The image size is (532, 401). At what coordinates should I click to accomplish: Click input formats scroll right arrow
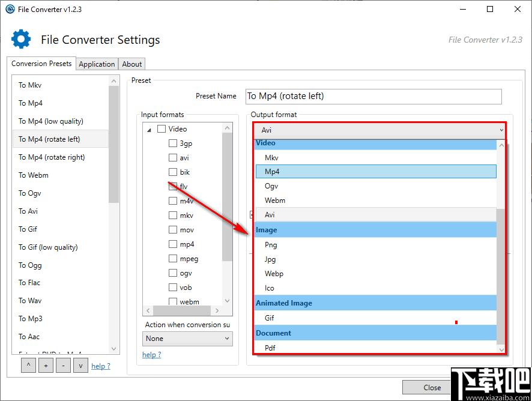click(217, 310)
